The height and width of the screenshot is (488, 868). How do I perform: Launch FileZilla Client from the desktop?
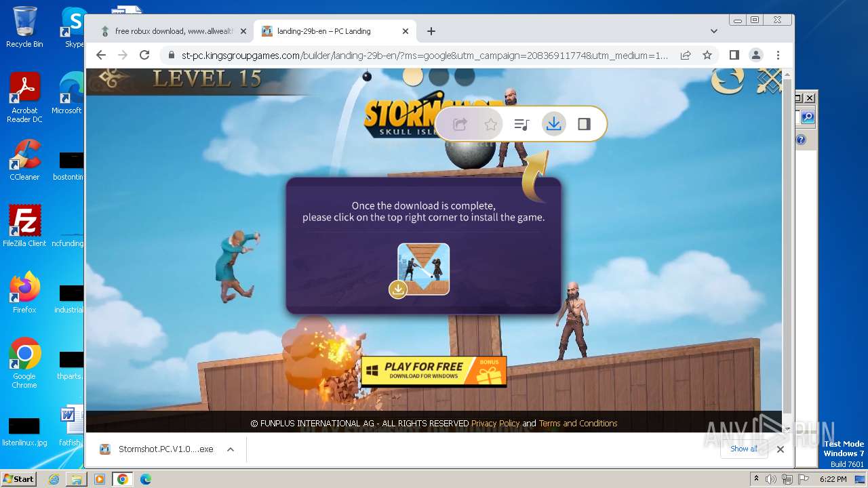pyautogui.click(x=24, y=226)
